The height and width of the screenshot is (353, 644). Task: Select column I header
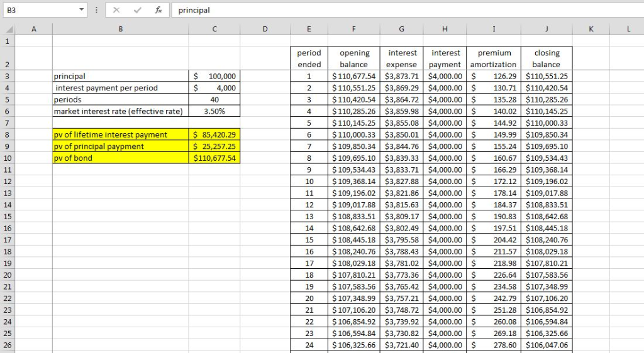click(x=494, y=29)
